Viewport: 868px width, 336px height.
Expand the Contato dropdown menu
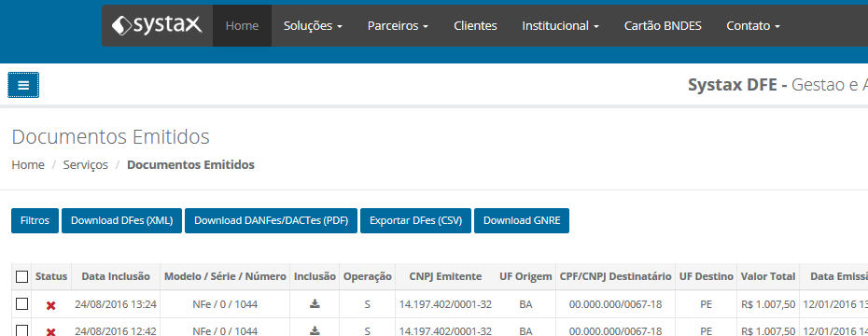pyautogui.click(x=753, y=25)
